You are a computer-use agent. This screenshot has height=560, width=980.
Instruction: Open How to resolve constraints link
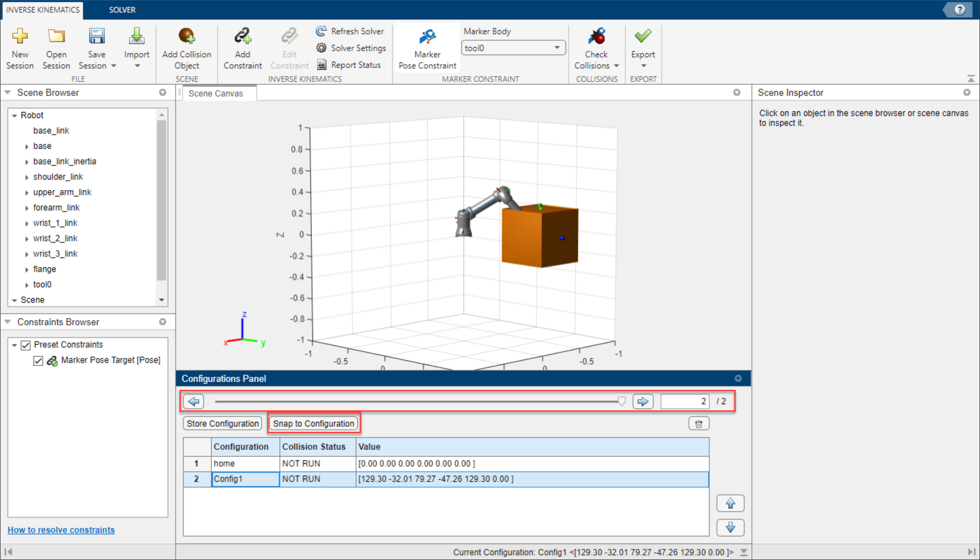click(61, 530)
